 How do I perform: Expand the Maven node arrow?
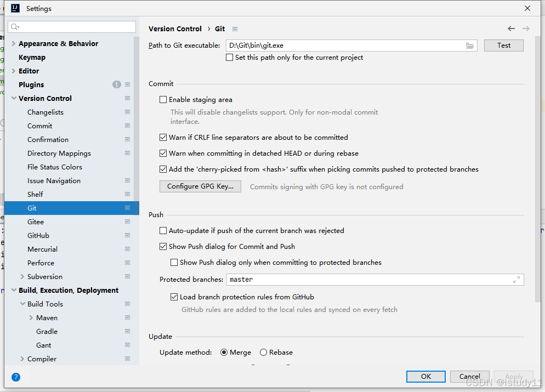pos(31,317)
